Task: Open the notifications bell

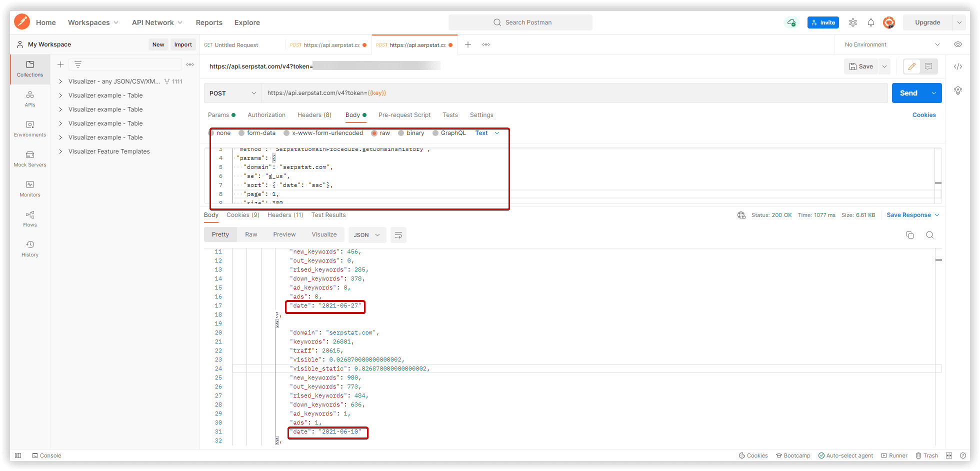Action: tap(871, 22)
